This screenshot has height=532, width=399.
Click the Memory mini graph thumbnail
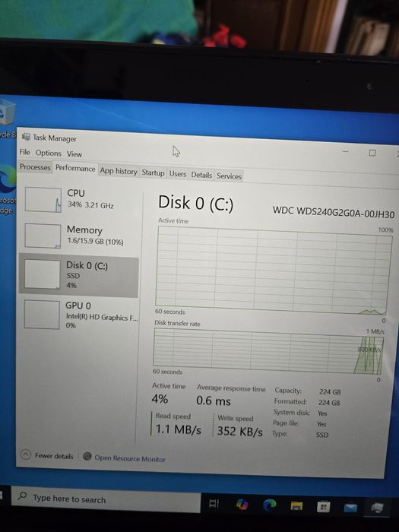43,236
